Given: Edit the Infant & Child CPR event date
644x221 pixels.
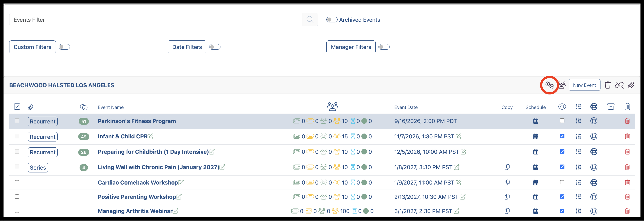Looking at the screenshot, I should [458, 136].
